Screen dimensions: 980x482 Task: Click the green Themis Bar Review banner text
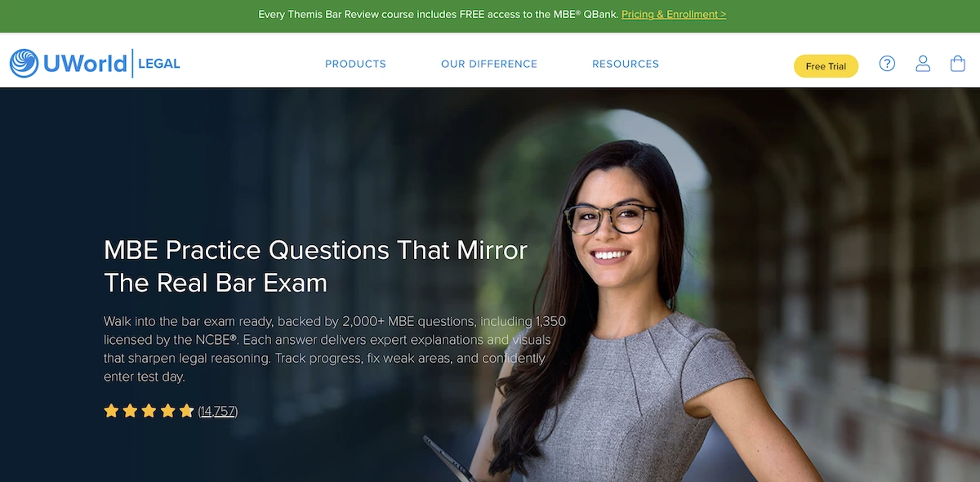tap(438, 15)
